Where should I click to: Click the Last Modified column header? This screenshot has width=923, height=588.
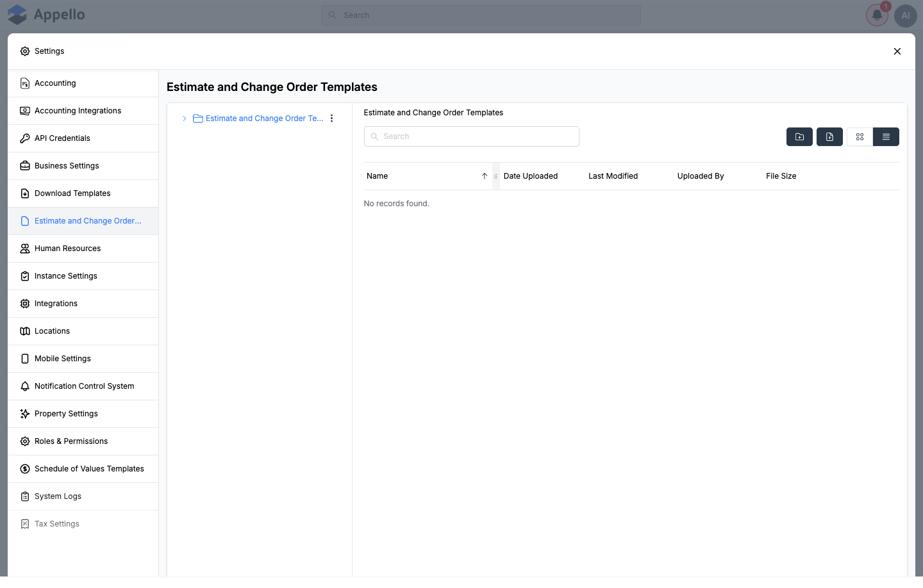pyautogui.click(x=613, y=176)
